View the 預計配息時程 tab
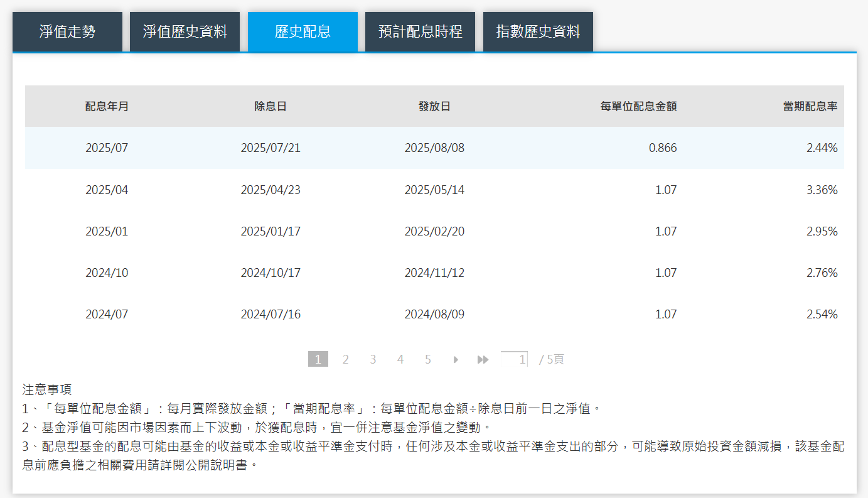This screenshot has width=868, height=498. 420,31
